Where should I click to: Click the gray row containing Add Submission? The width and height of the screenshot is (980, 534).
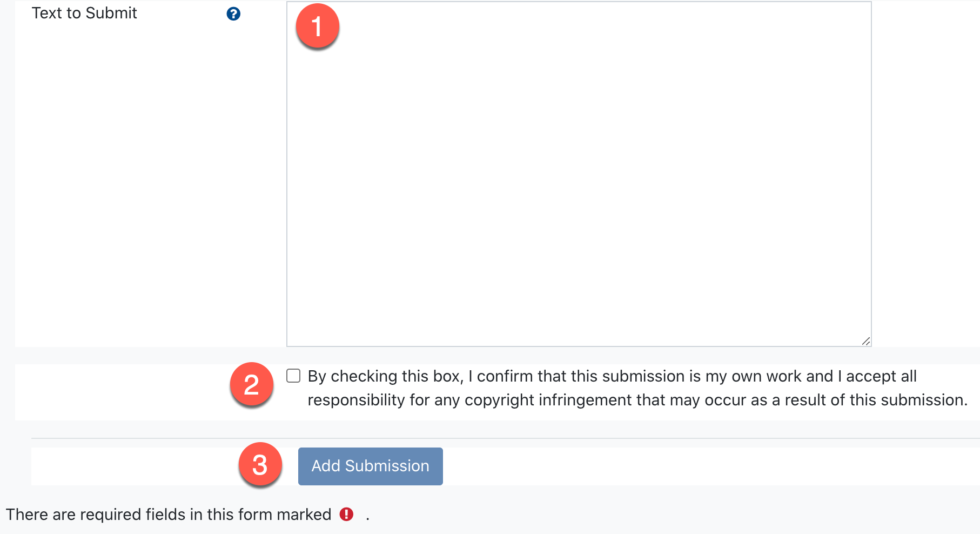pyautogui.click(x=648, y=466)
